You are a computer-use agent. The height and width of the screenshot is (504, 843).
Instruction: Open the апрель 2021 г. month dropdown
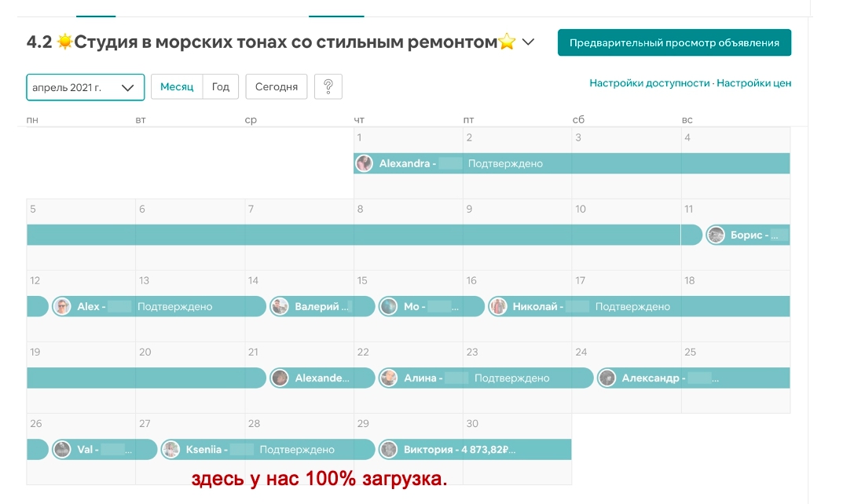tap(86, 87)
